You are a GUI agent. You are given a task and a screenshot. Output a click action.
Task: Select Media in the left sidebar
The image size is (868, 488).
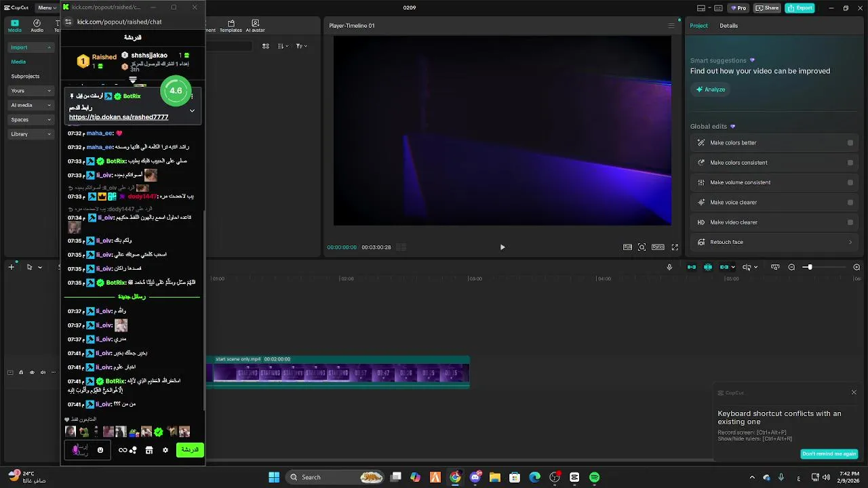18,62
